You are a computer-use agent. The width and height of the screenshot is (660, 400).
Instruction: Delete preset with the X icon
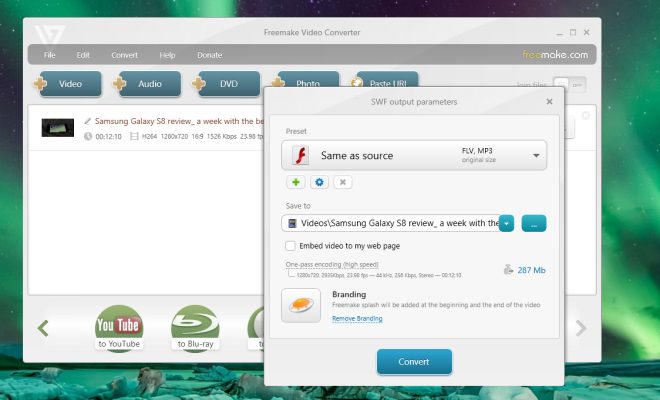point(343,182)
